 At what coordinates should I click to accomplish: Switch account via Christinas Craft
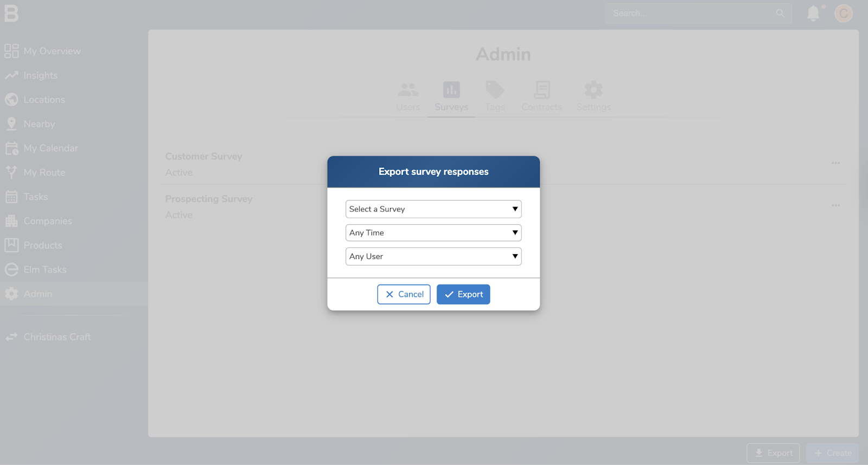click(57, 337)
